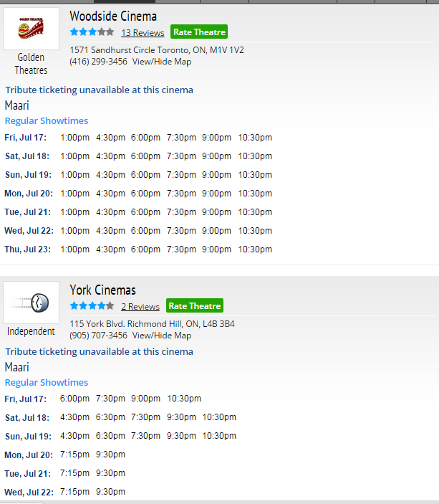Click the York Cinemas film reel logo
Screen dimensions: 439x504
click(x=31, y=303)
